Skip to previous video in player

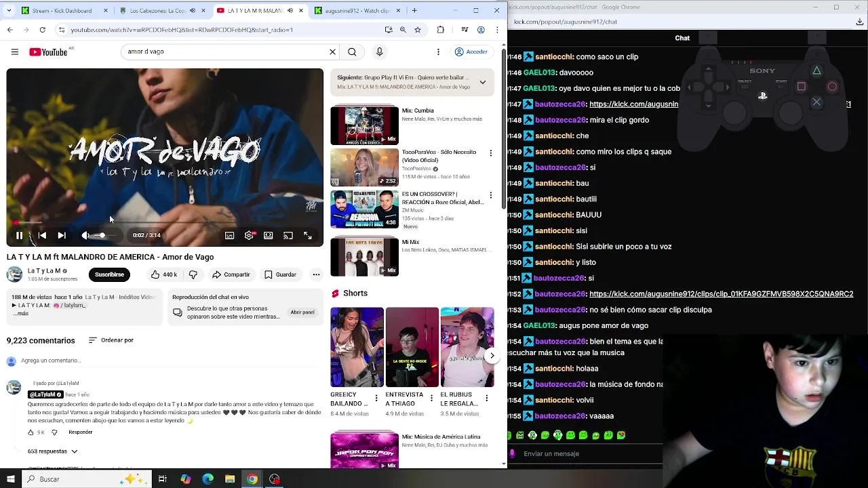42,235
